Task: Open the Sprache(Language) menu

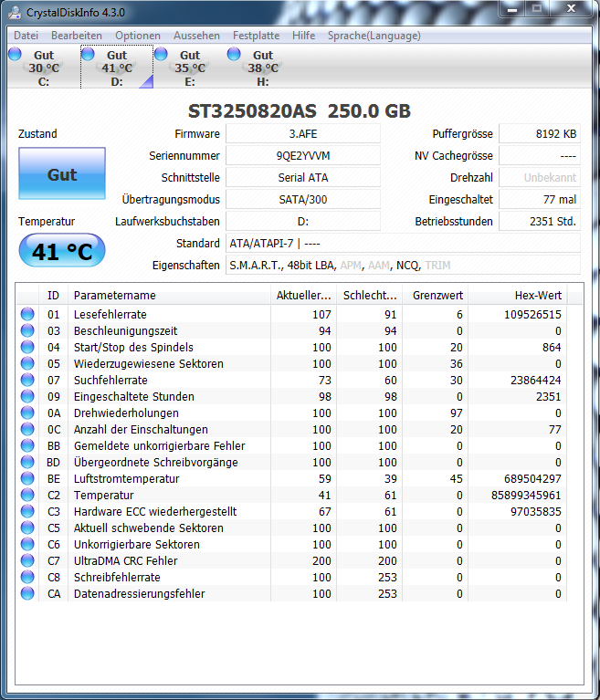Action: click(x=374, y=36)
